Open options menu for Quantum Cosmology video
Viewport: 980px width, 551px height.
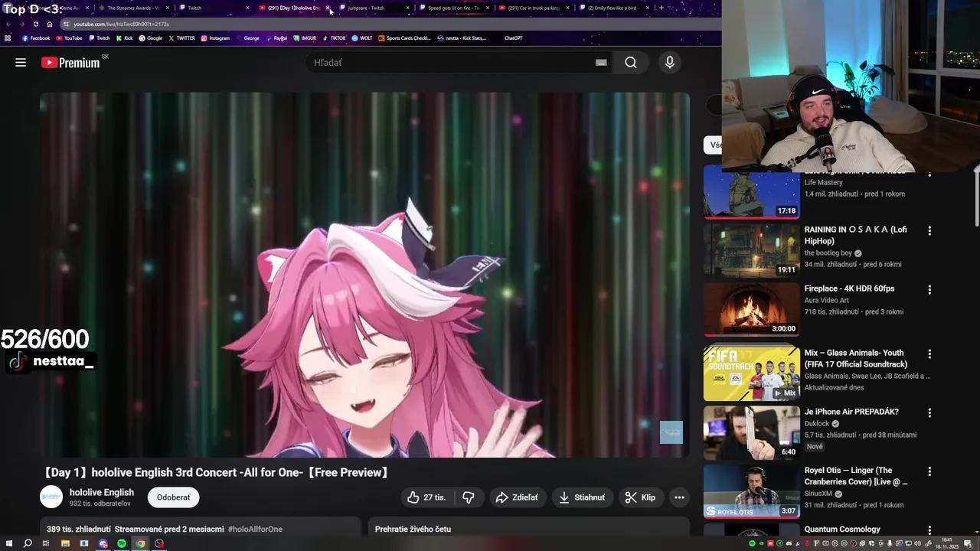929,530
